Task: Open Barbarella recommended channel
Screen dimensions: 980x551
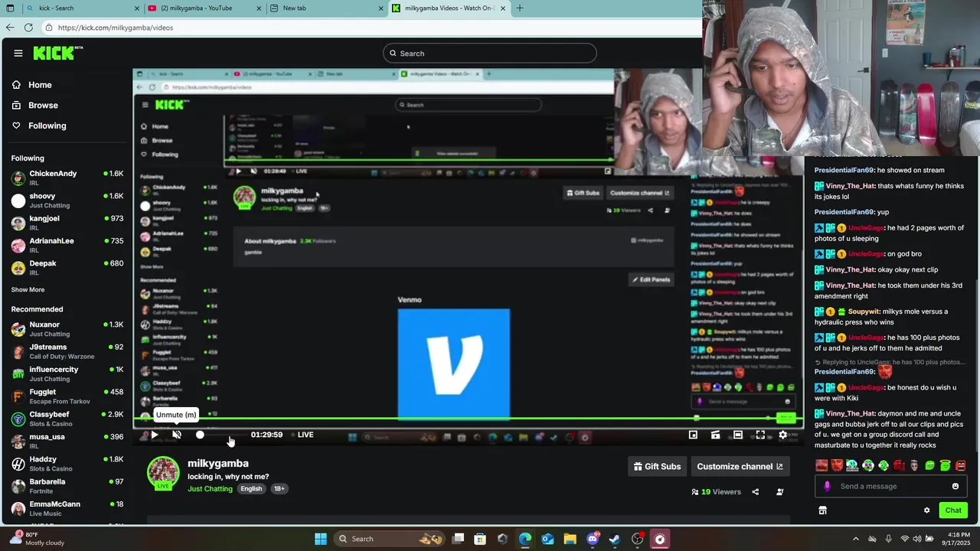Action: [x=67, y=486]
